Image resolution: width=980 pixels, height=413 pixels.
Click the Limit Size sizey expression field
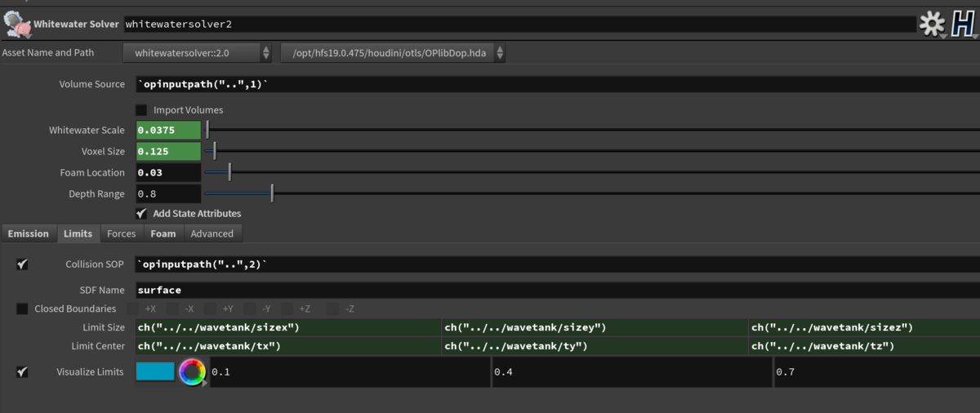pos(595,327)
